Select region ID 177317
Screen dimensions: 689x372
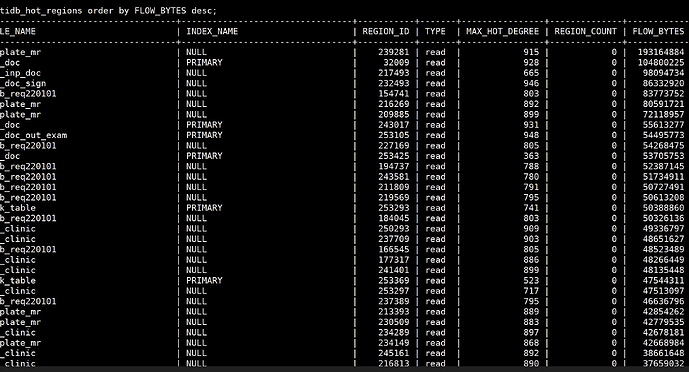click(x=394, y=260)
